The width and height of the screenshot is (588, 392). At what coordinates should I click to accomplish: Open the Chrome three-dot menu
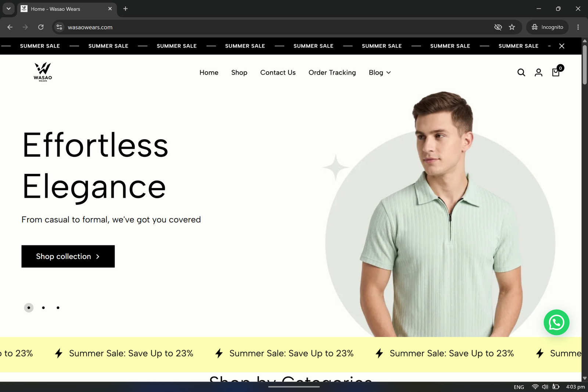click(578, 27)
